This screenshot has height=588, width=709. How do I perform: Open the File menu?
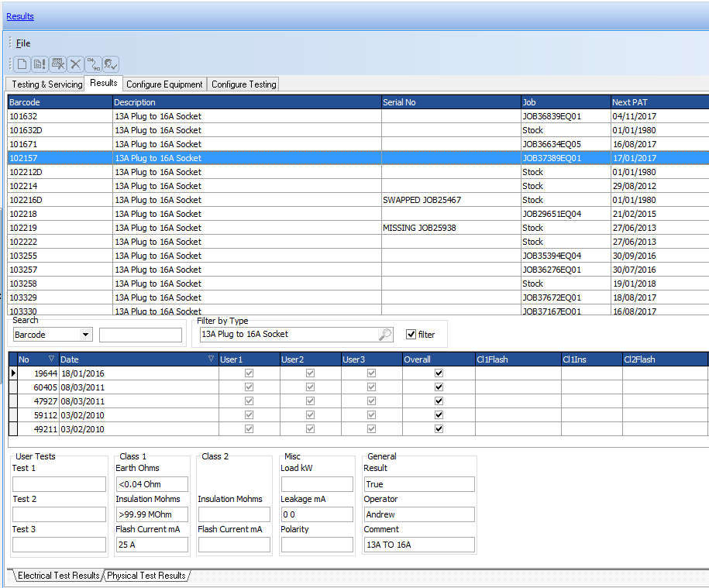click(x=23, y=43)
